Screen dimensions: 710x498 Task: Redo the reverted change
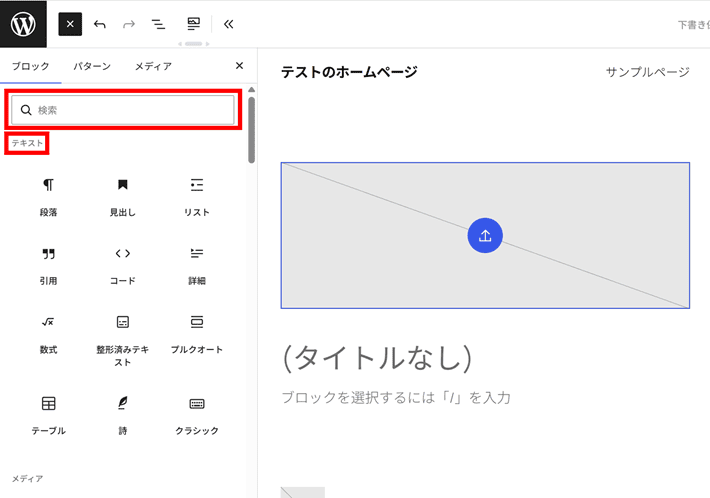129,24
